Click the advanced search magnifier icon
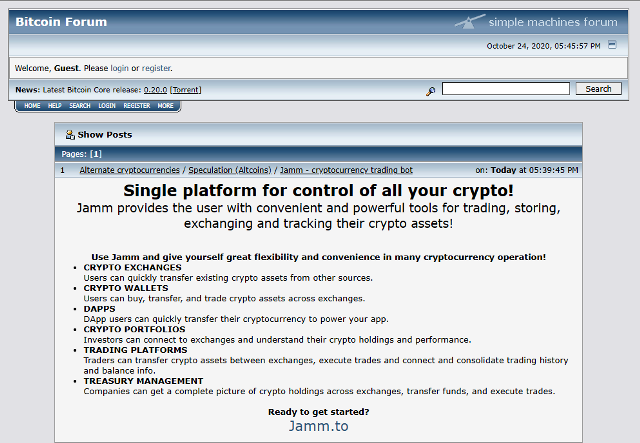The width and height of the screenshot is (640, 443). [430, 90]
